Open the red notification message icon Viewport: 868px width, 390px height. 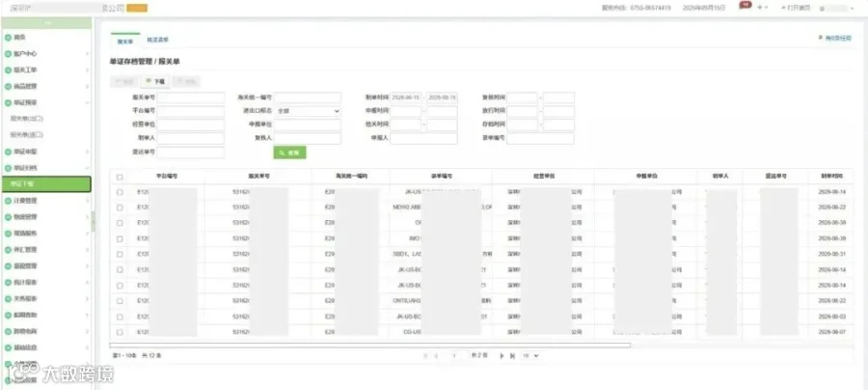click(x=746, y=5)
